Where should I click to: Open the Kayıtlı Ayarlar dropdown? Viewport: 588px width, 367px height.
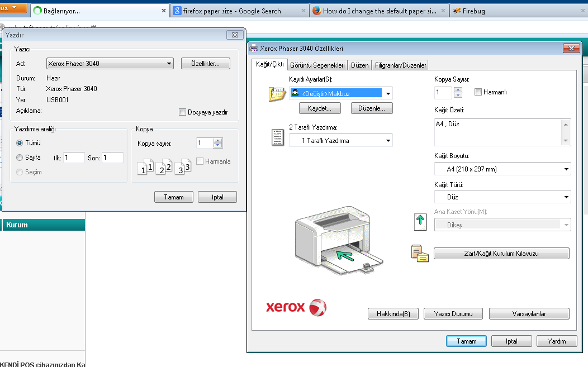[388, 94]
